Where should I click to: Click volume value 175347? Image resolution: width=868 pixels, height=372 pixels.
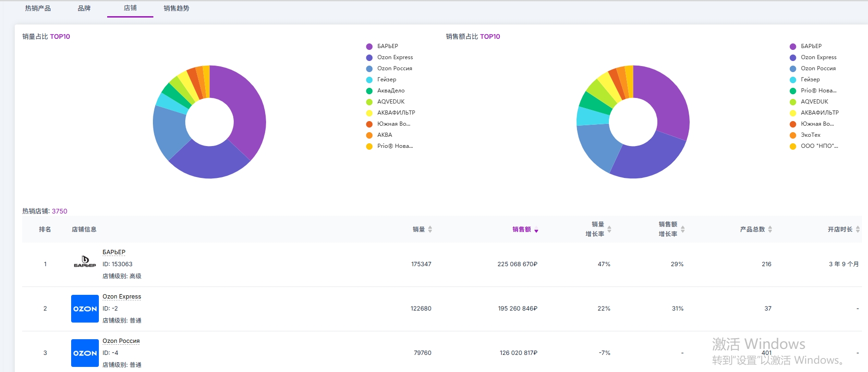(x=421, y=264)
